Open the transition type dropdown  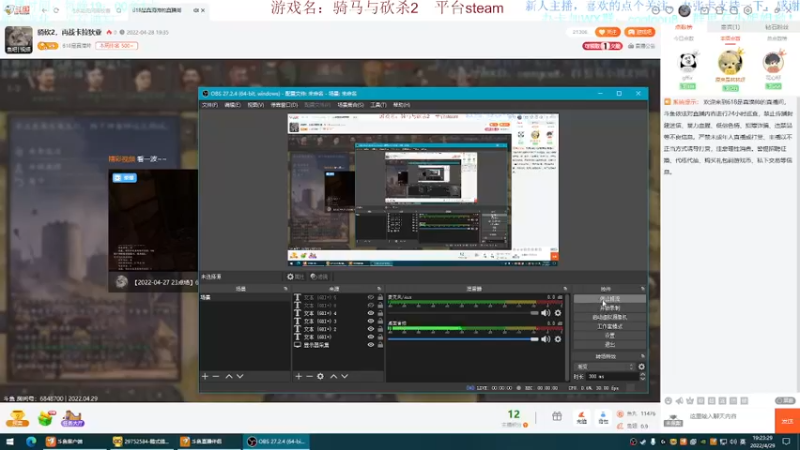(x=605, y=366)
